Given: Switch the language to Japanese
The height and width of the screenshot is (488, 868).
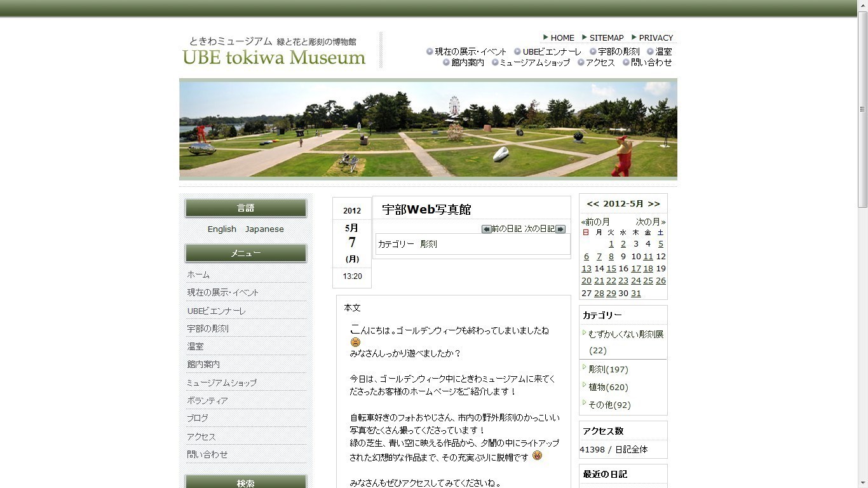Looking at the screenshot, I should tap(264, 229).
